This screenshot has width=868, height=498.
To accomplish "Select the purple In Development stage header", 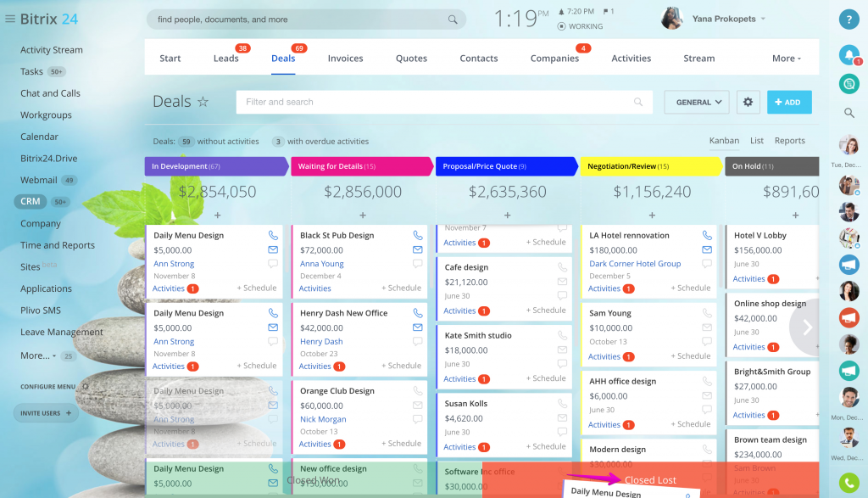I will [216, 166].
